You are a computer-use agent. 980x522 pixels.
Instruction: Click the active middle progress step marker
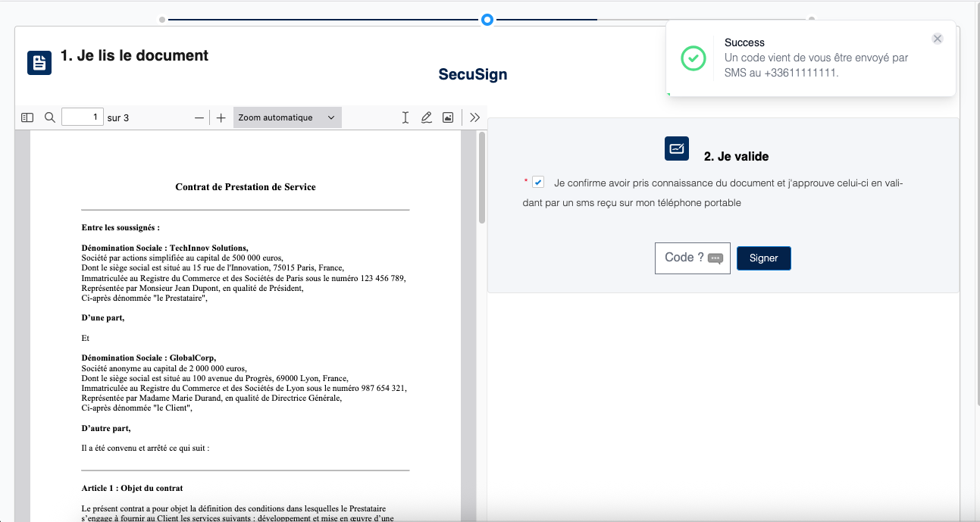click(487, 20)
